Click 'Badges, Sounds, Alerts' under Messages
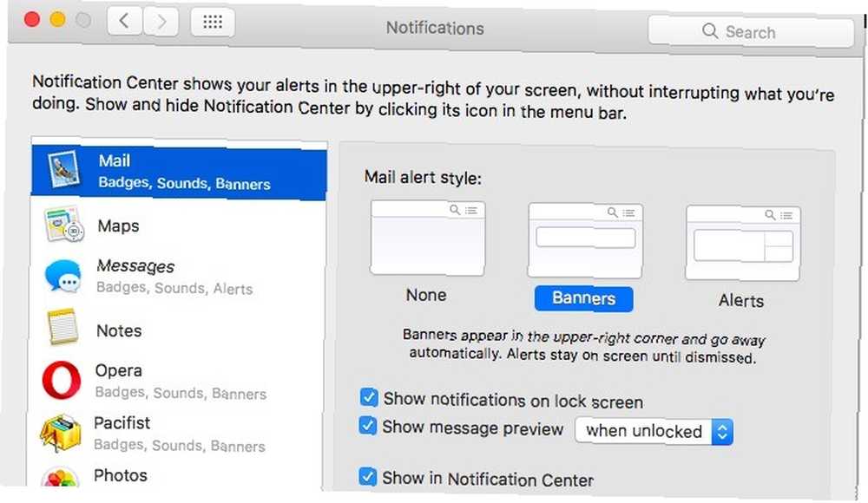The width and height of the screenshot is (868, 503). coord(174,288)
